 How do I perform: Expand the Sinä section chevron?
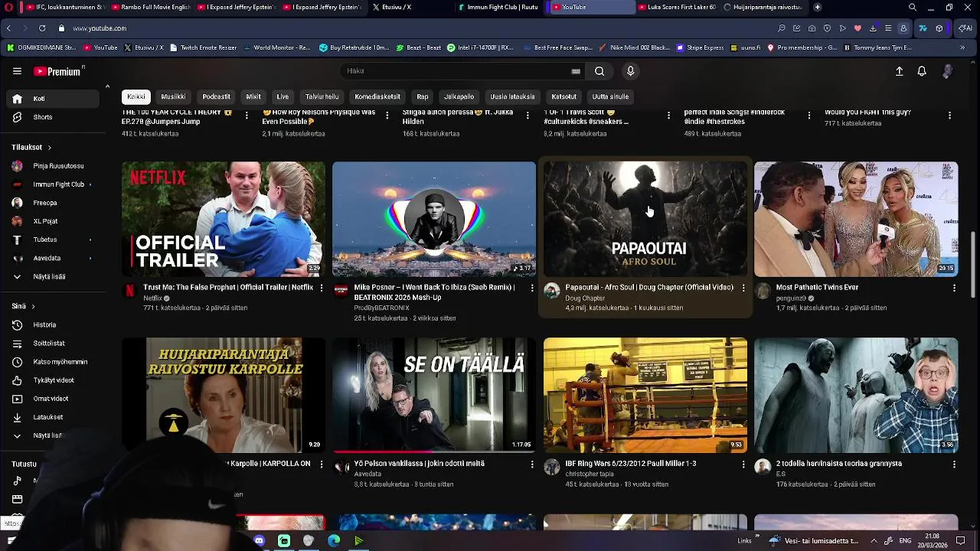coord(33,306)
